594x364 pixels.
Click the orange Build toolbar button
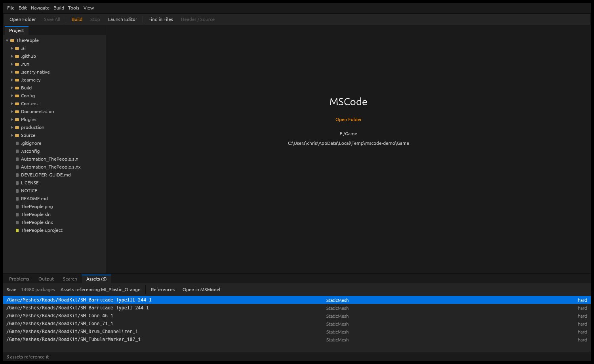point(77,19)
